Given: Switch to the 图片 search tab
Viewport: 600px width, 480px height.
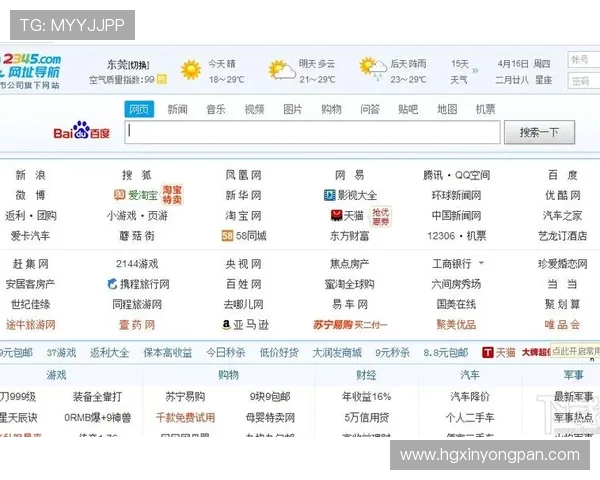Looking at the screenshot, I should click(x=293, y=109).
